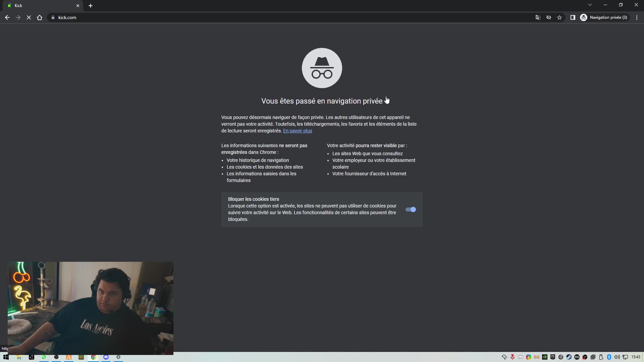The height and width of the screenshot is (362, 644).
Task: Open the Navigation privée (3) profile button
Action: (604, 17)
